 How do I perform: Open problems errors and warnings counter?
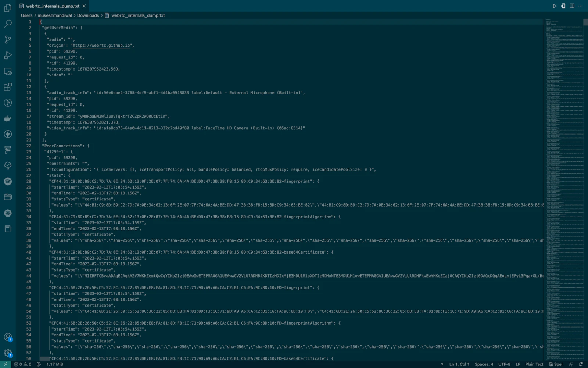pyautogui.click(x=23, y=364)
